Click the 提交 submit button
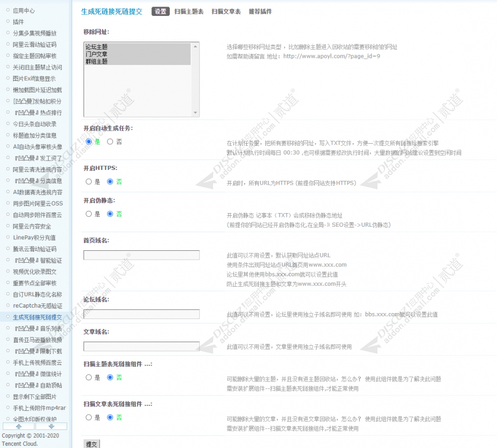Image resolution: width=497 pixels, height=448 pixels. (x=92, y=444)
